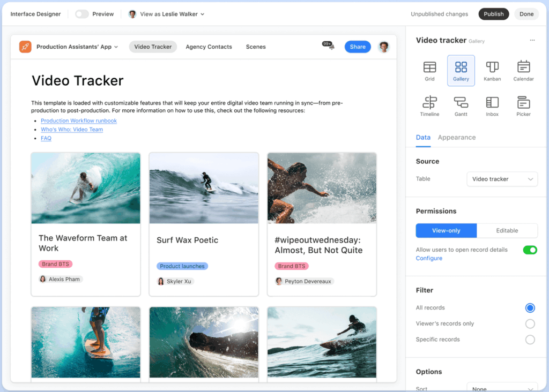The image size is (549, 392).
Task: Click Leslie Walker avatar in top bar
Action: (132, 14)
